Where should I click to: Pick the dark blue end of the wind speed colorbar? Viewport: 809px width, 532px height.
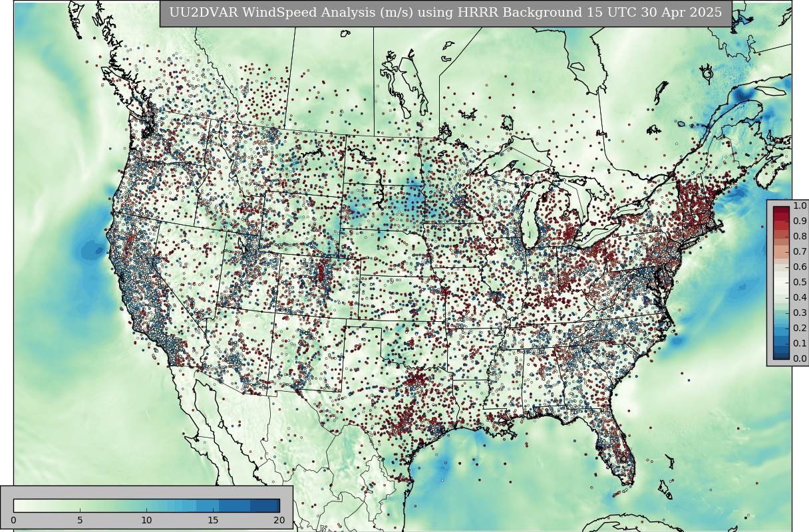pyautogui.click(x=265, y=505)
